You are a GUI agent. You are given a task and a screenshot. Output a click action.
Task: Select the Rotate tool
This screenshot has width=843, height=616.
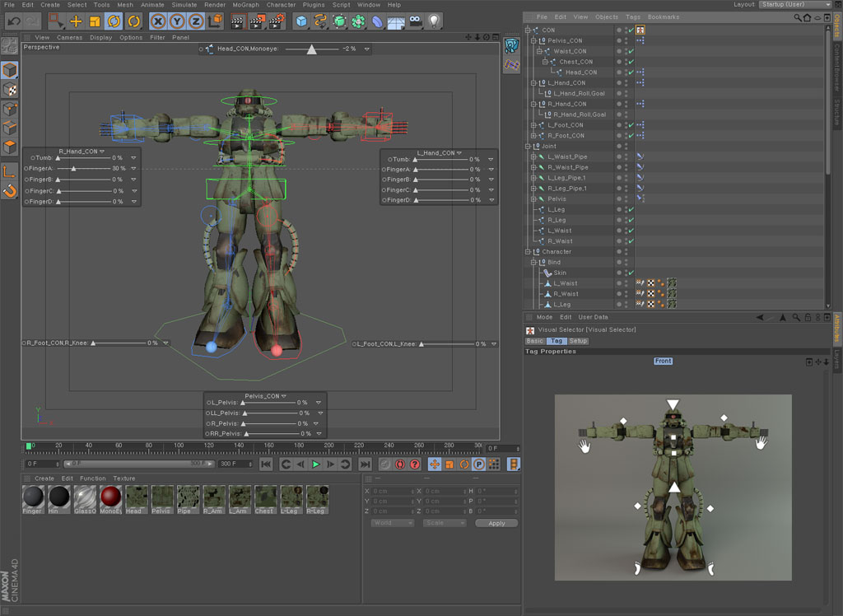point(114,21)
